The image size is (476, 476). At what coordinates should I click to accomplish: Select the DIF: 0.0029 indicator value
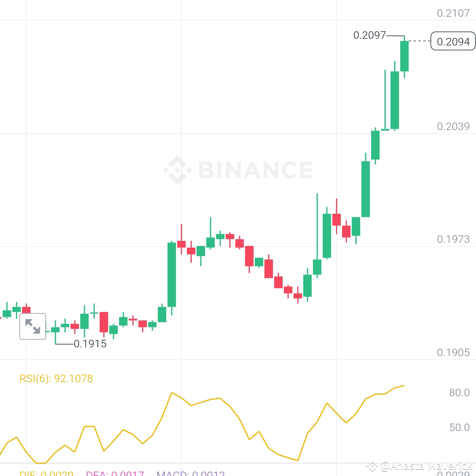click(46, 474)
